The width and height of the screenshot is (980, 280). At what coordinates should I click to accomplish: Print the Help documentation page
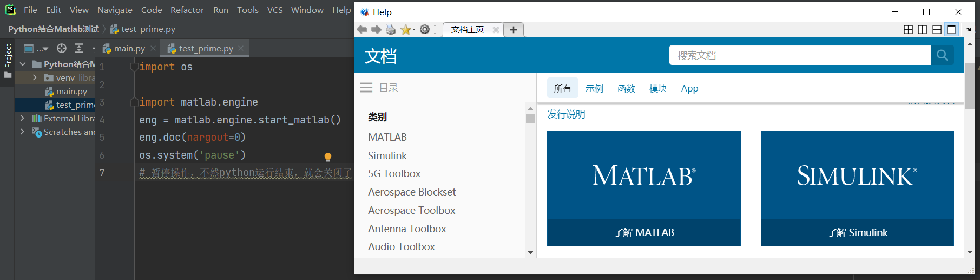pos(391,30)
